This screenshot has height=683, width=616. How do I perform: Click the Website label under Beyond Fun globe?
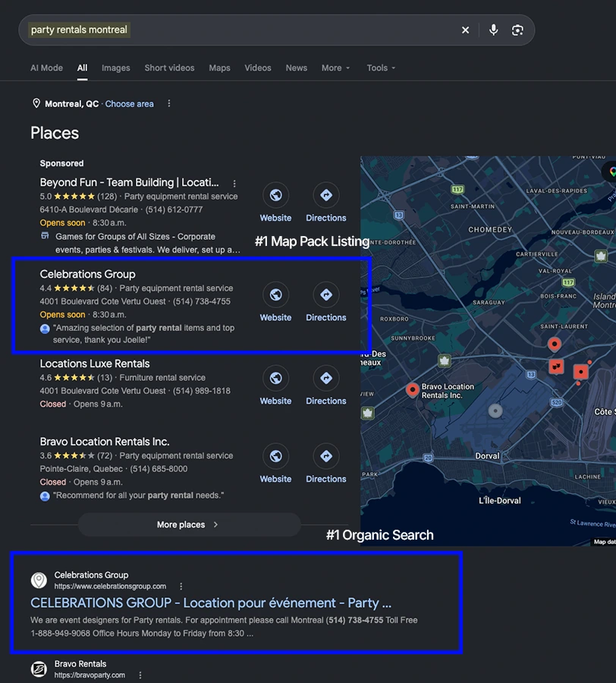click(x=275, y=218)
